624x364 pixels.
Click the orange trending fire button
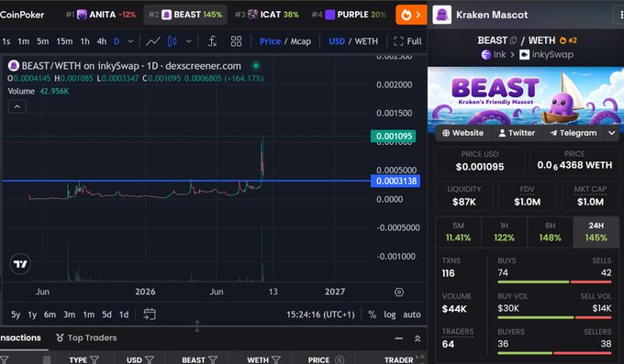pyautogui.click(x=411, y=15)
